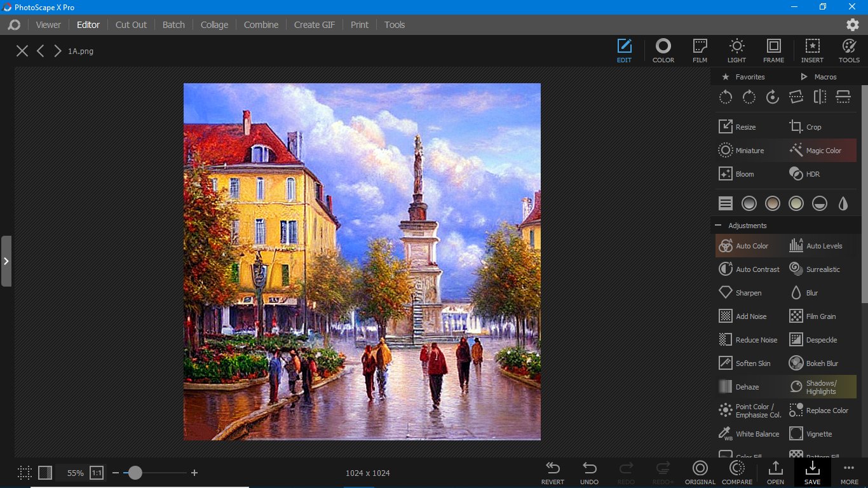The image size is (868, 488).
Task: Click the half-filled circle preset icon
Action: (820, 203)
